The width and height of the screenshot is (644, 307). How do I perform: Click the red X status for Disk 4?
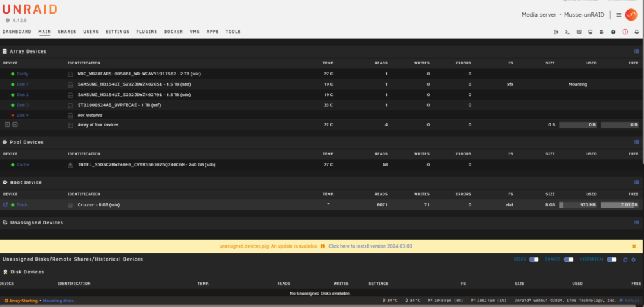click(13, 115)
